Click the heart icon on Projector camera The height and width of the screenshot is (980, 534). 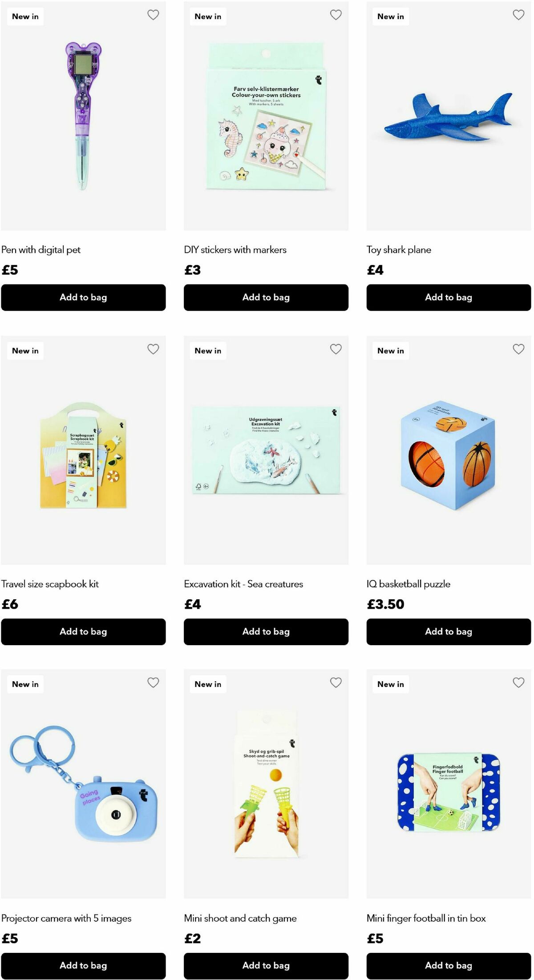(153, 683)
